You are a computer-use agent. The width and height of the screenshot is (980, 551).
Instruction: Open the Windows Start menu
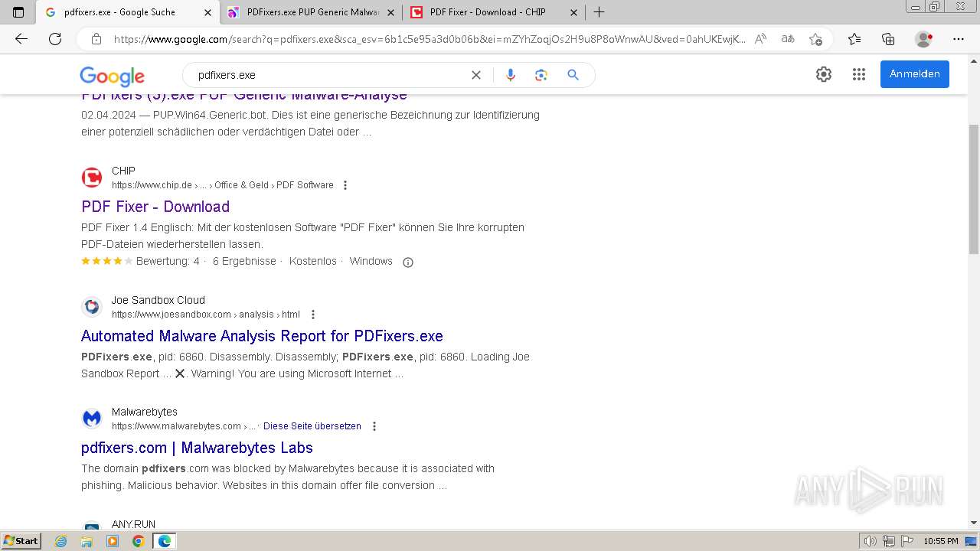[x=21, y=541]
